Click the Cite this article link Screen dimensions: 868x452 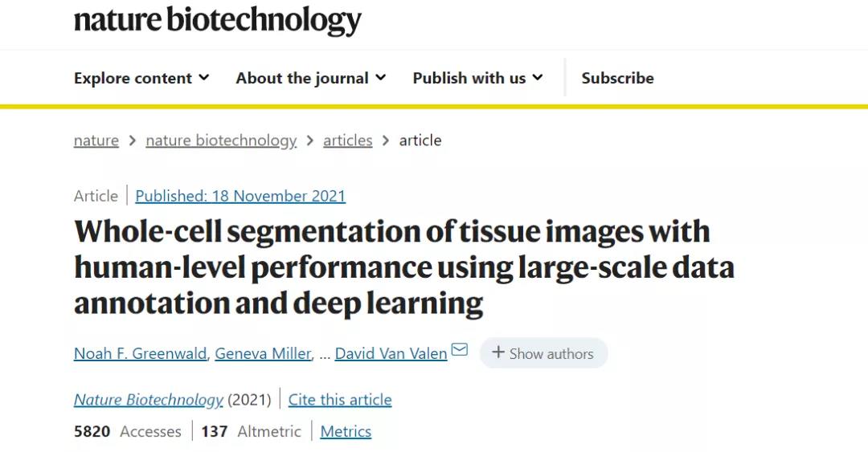point(340,400)
